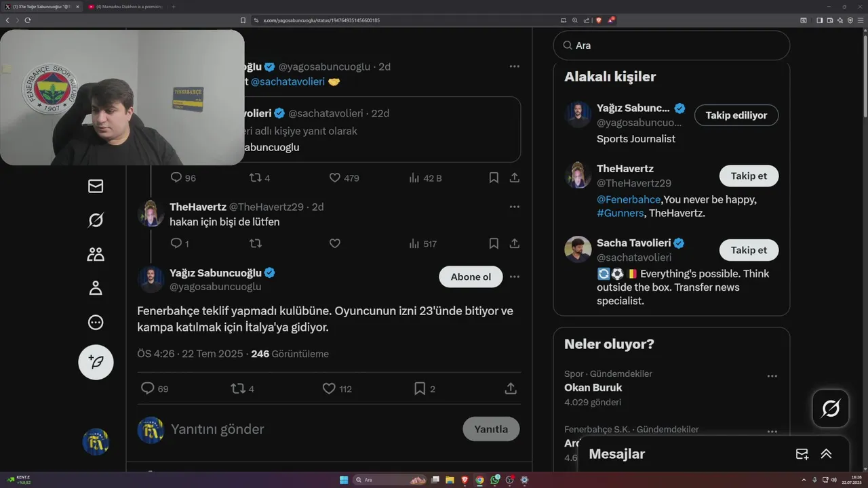Open a new browser tab
Viewport: 868px width, 488px height.
coord(173,6)
